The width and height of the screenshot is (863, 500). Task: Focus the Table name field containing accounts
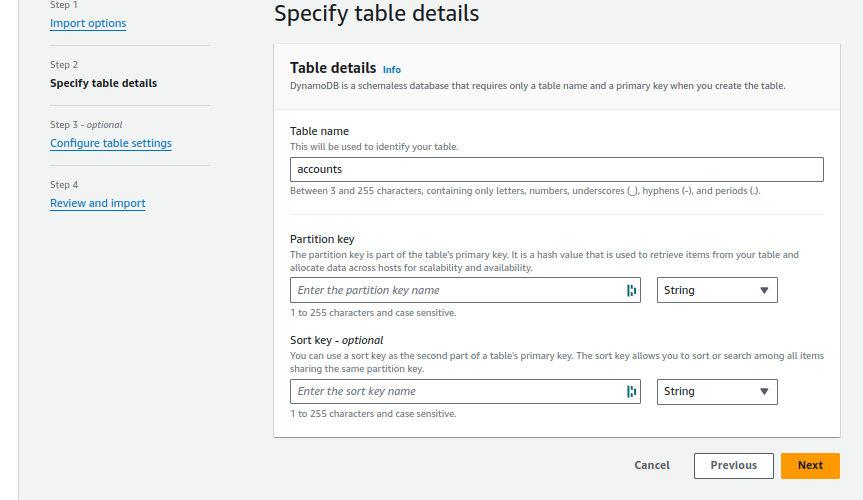click(x=556, y=170)
